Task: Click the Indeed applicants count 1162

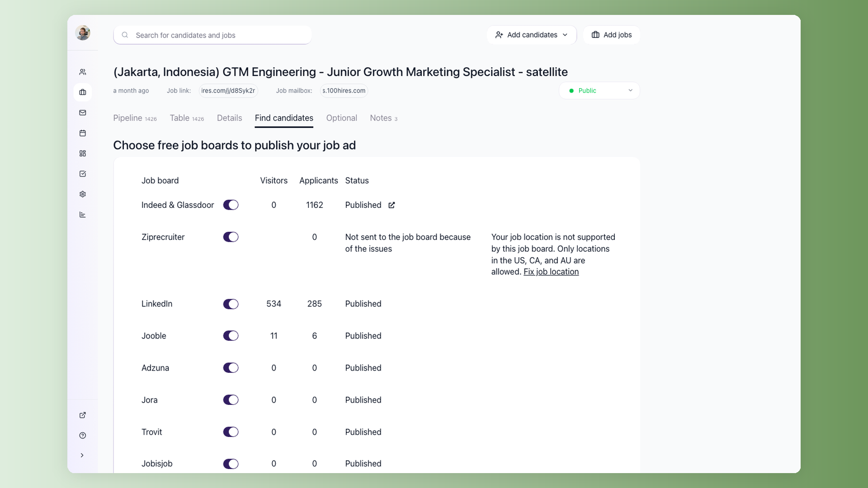Action: (x=315, y=205)
